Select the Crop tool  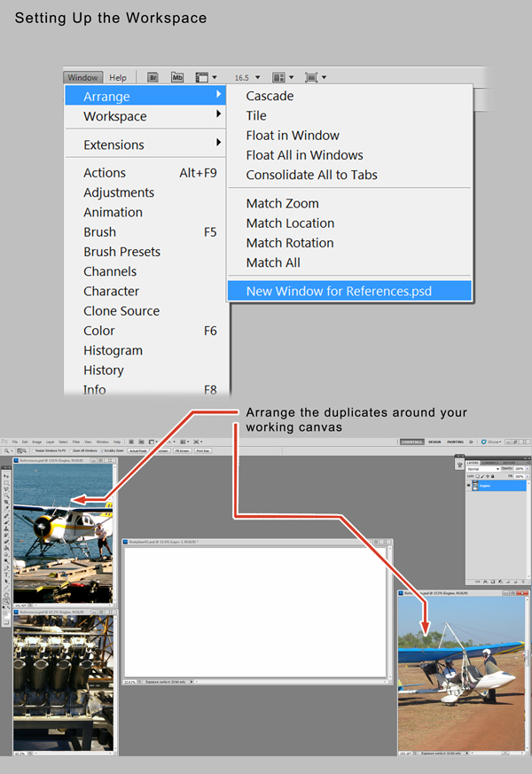(6, 502)
